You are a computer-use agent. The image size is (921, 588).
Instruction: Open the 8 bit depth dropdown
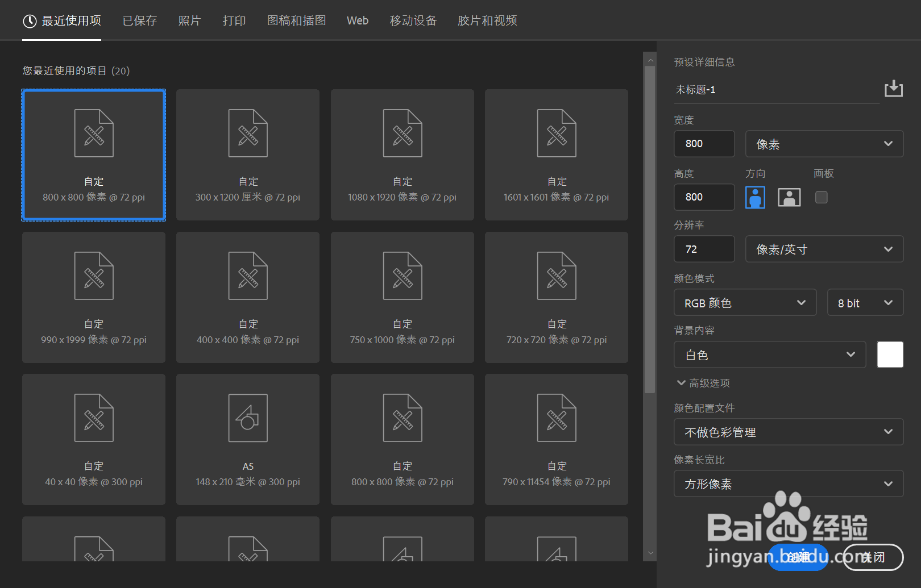pos(865,302)
